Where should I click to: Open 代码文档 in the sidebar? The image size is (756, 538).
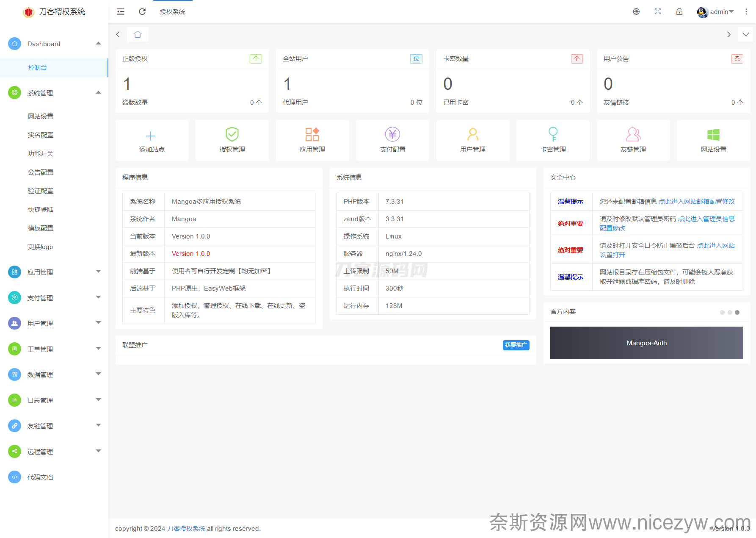[54, 477]
